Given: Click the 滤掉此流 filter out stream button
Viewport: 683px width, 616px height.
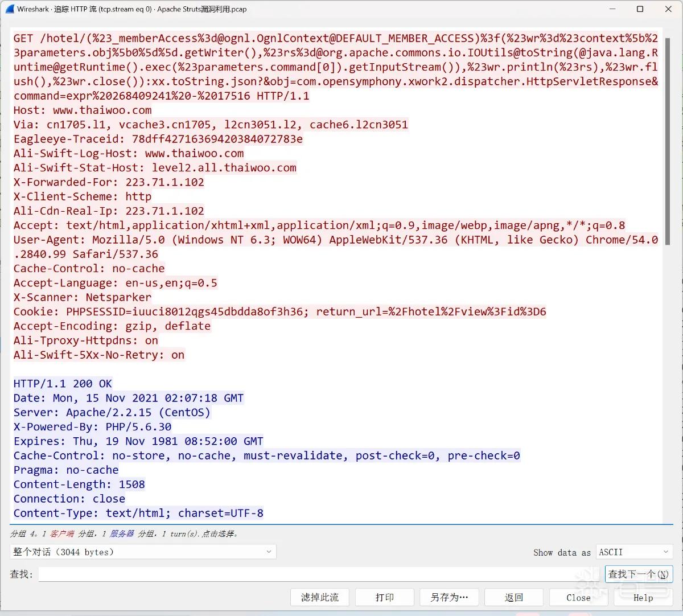Looking at the screenshot, I should point(320,597).
